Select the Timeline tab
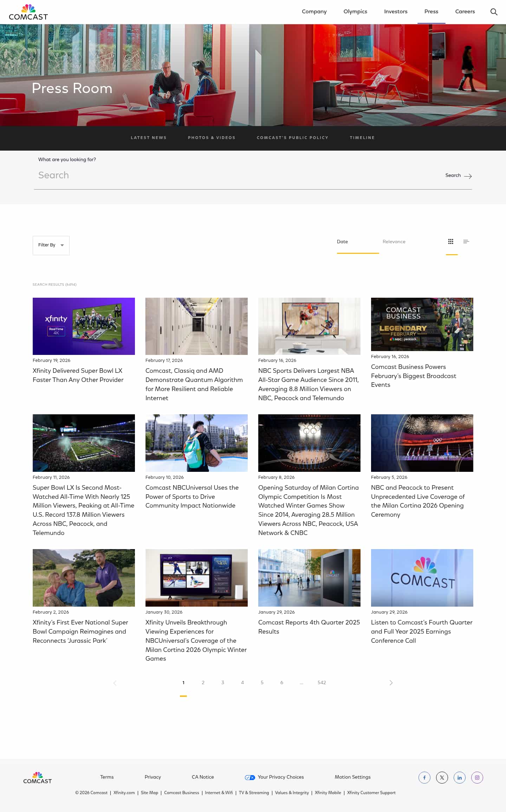The height and width of the screenshot is (812, 506). [x=362, y=138]
